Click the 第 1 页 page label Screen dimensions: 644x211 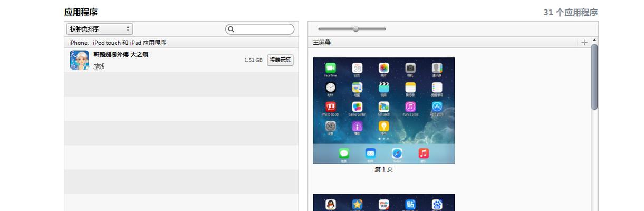[384, 170]
